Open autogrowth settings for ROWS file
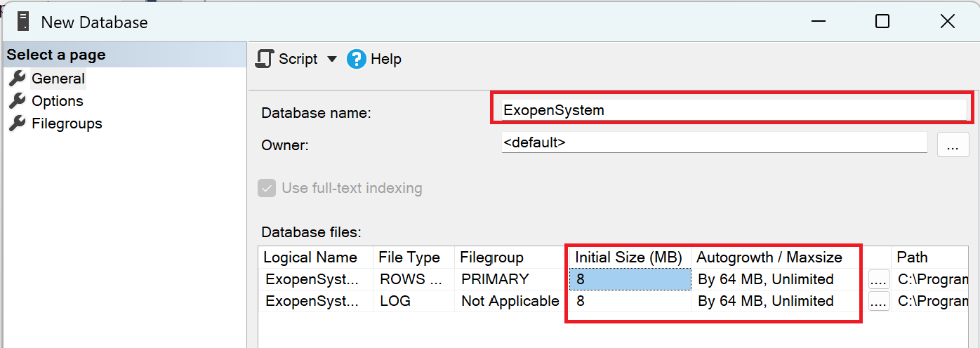 tap(879, 280)
